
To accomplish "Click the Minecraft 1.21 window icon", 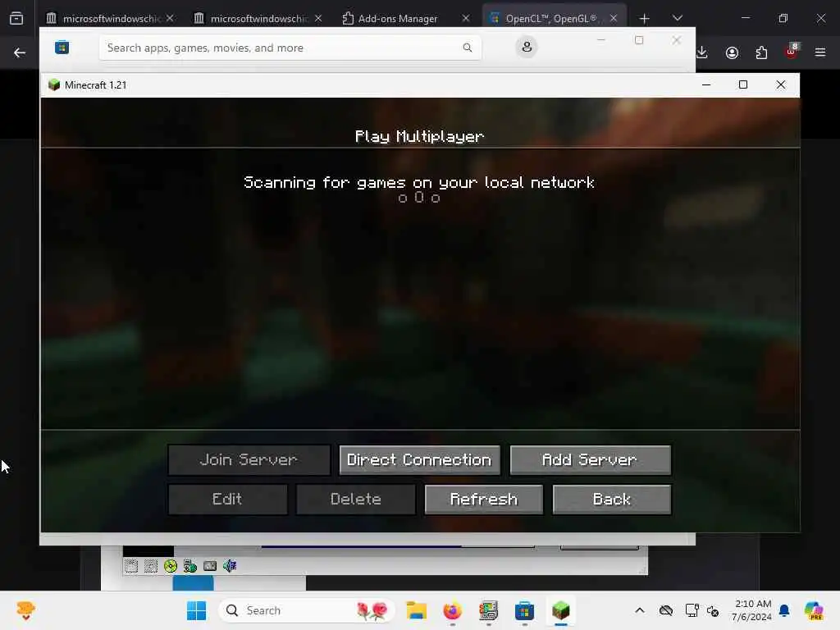I will point(54,85).
